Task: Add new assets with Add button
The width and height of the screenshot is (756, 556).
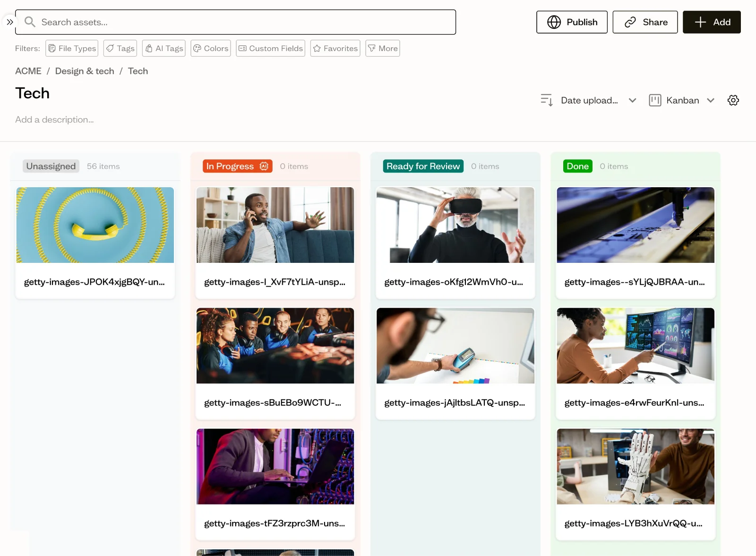Action: coord(712,22)
